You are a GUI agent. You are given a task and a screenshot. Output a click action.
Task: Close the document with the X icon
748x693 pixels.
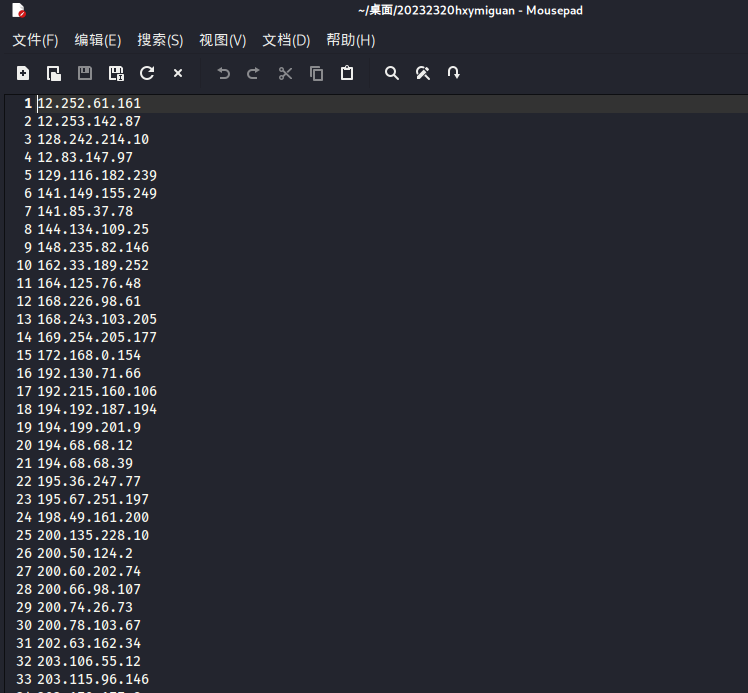click(x=178, y=73)
